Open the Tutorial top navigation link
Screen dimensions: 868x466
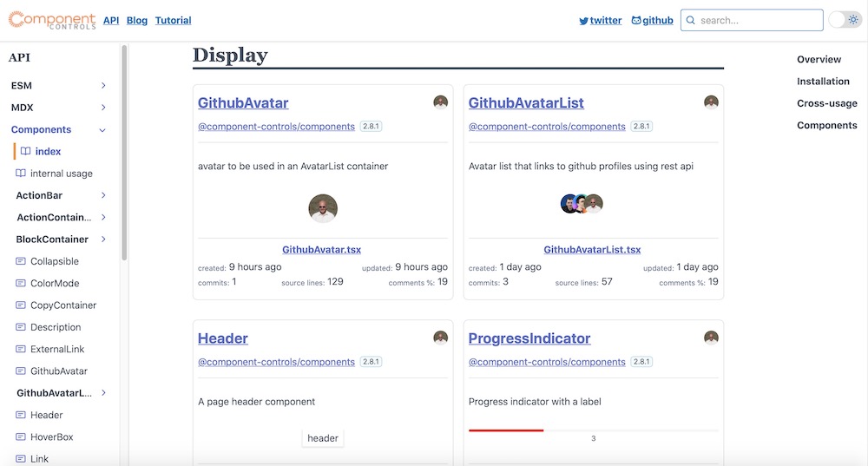pos(174,21)
